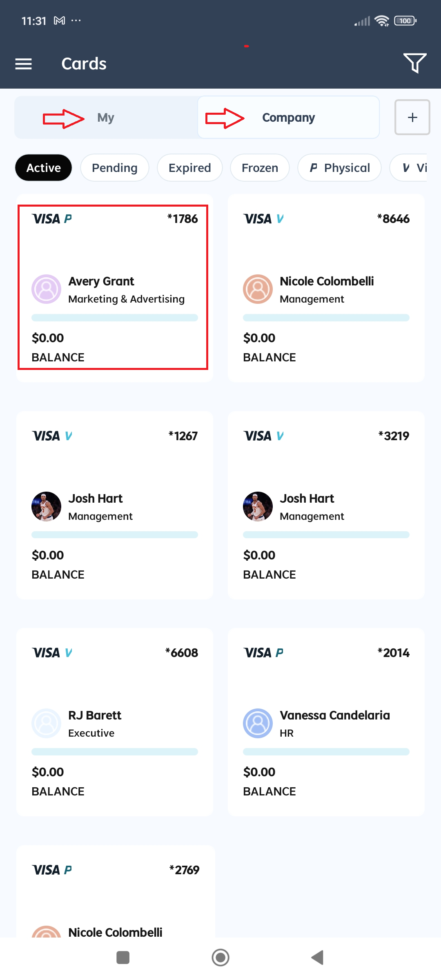Toggle the Pending filter chip
Screen dimensions: 441x980
click(x=115, y=168)
